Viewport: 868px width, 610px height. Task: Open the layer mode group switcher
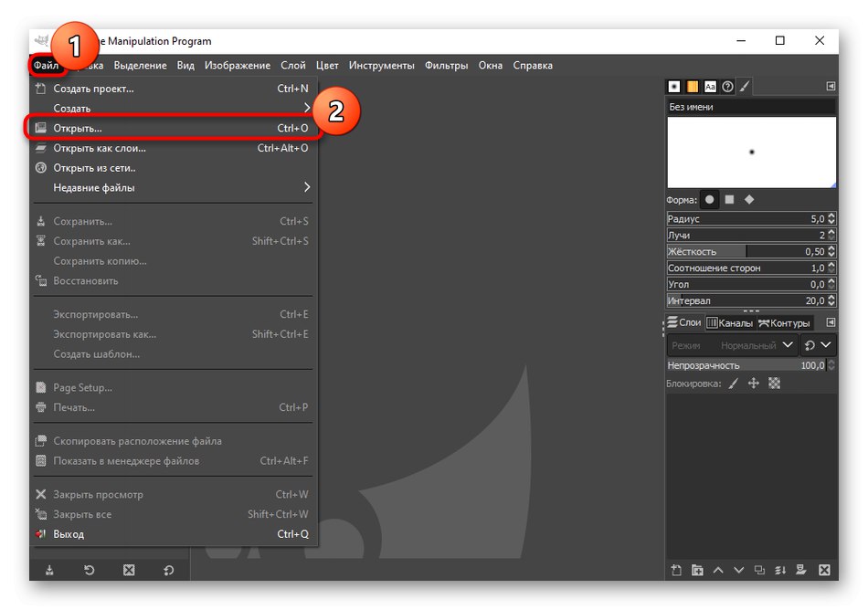coord(818,345)
